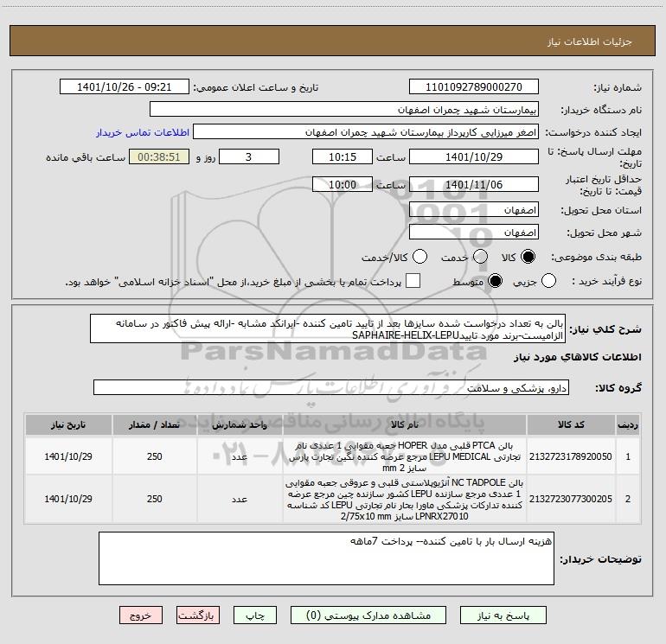The image size is (666, 644).
Task: Click the ایجاد کننده درخواست field
Action: click(366, 131)
